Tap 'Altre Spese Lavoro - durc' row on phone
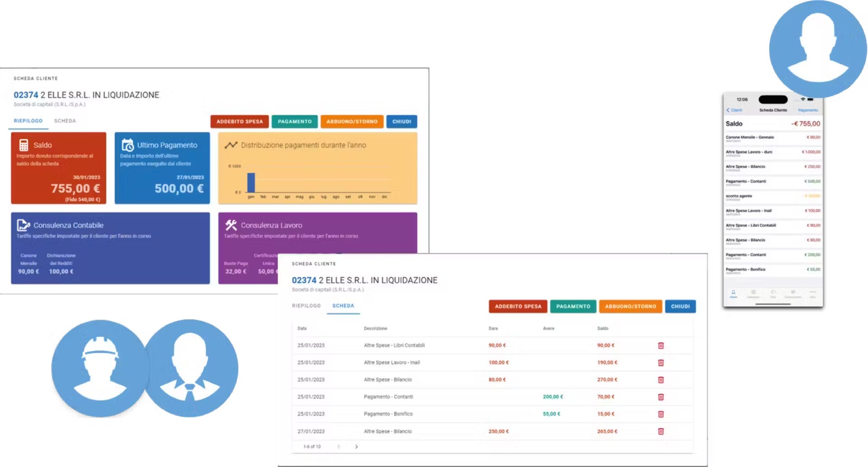Viewport: 868px width, 467px height. coord(773,153)
